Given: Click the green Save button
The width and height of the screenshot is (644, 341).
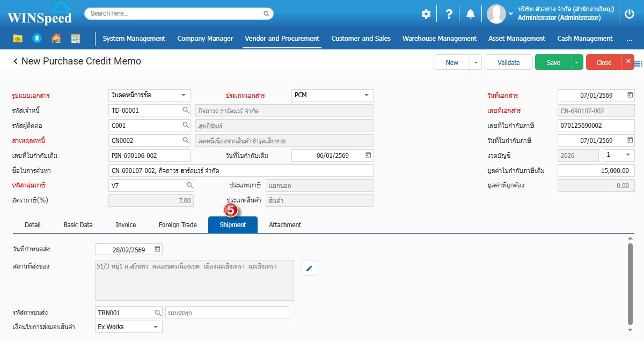Looking at the screenshot, I should tap(553, 62).
